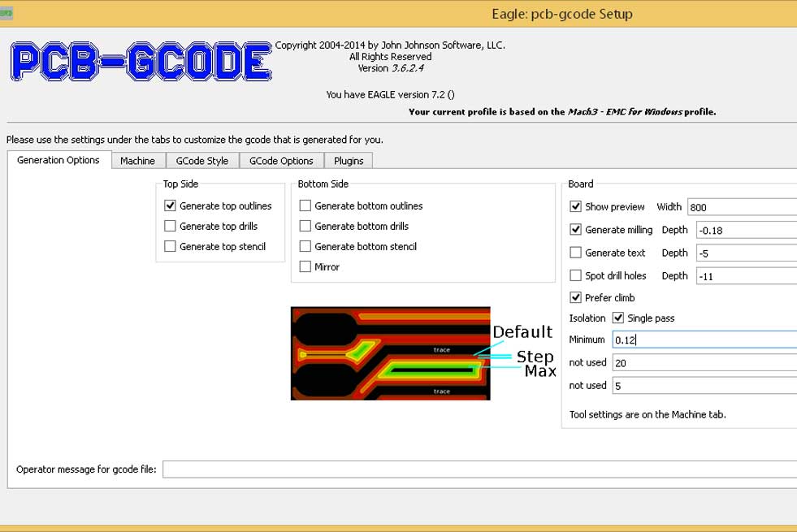Toggle the Mirror checkbox
The height and width of the screenshot is (532, 797).
click(305, 266)
